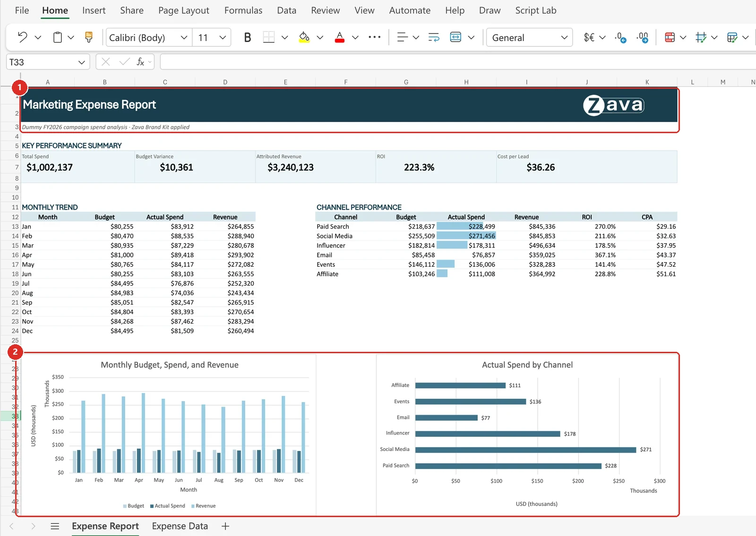Click the Paste clipboard icon
This screenshot has height=536, width=756.
57,37
